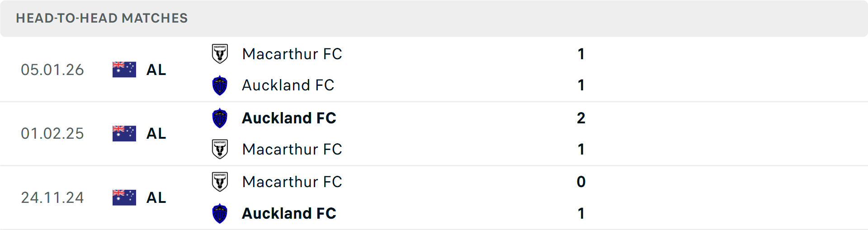
Task: Click Auckland FC score 2 in 01.02.25 match
Action: click(581, 118)
